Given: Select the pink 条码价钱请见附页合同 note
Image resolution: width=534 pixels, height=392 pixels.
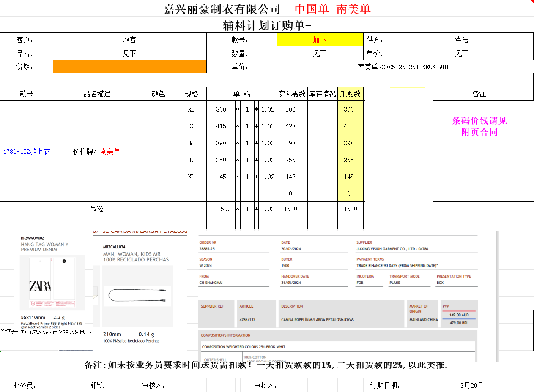Looking at the screenshot, I should (479, 126).
